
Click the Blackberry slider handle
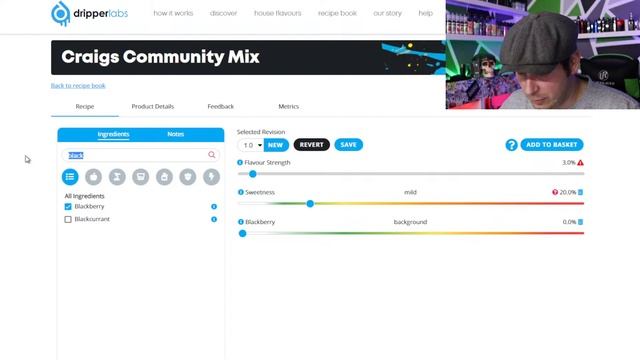click(242, 233)
